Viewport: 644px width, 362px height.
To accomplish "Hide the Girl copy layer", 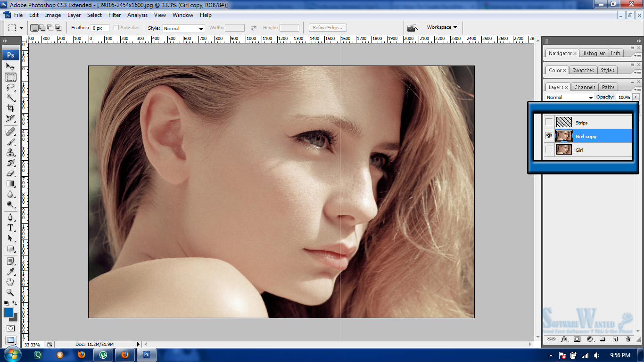I will pyautogui.click(x=549, y=136).
